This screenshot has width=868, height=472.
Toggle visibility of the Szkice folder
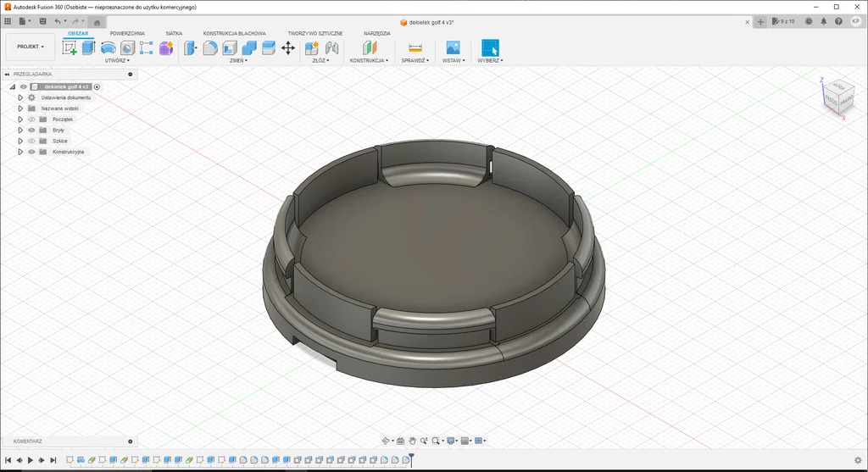click(31, 142)
